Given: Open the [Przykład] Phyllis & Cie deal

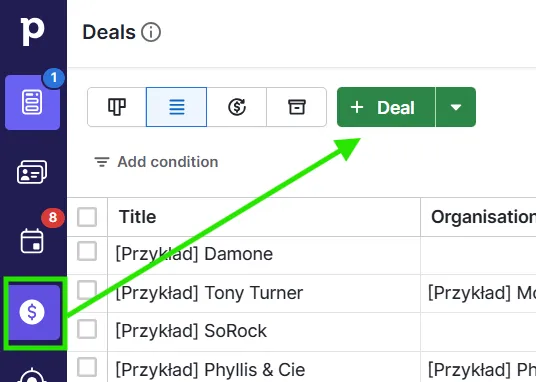Looking at the screenshot, I should 210,370.
